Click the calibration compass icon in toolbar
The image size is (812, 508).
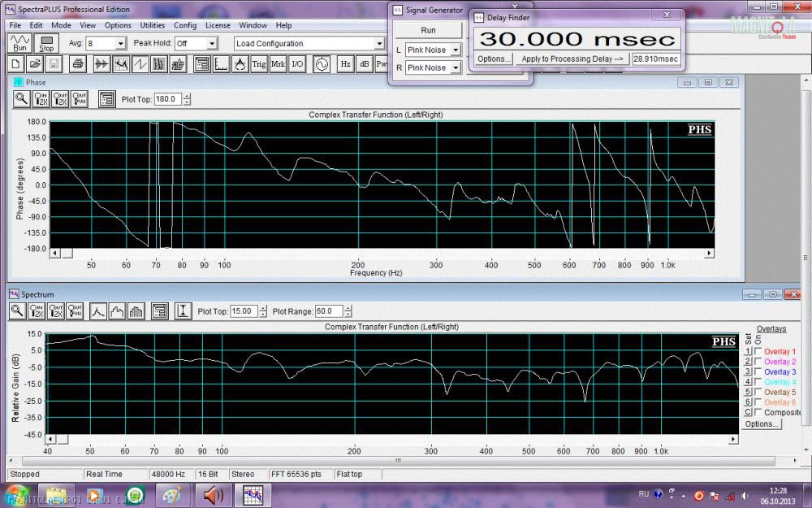pyautogui.click(x=240, y=64)
